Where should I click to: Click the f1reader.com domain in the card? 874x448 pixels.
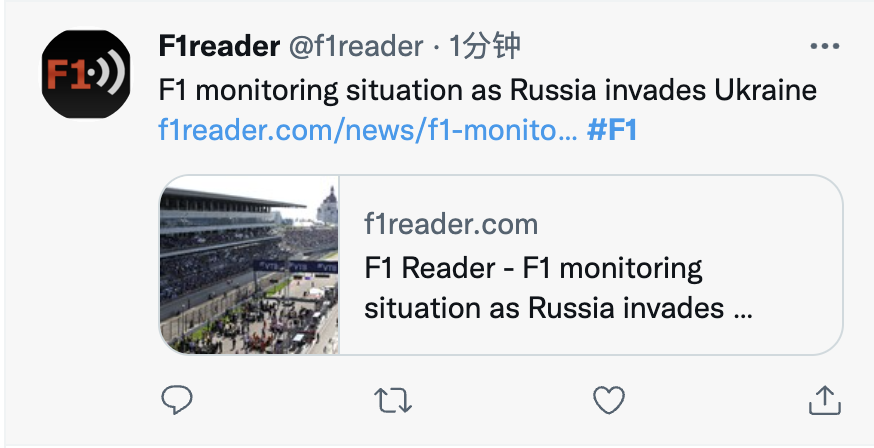coord(451,223)
